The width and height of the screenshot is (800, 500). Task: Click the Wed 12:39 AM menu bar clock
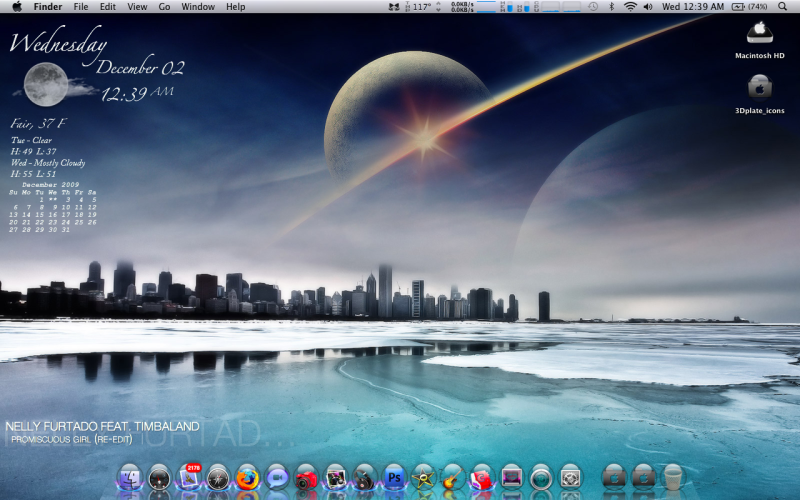(693, 7)
